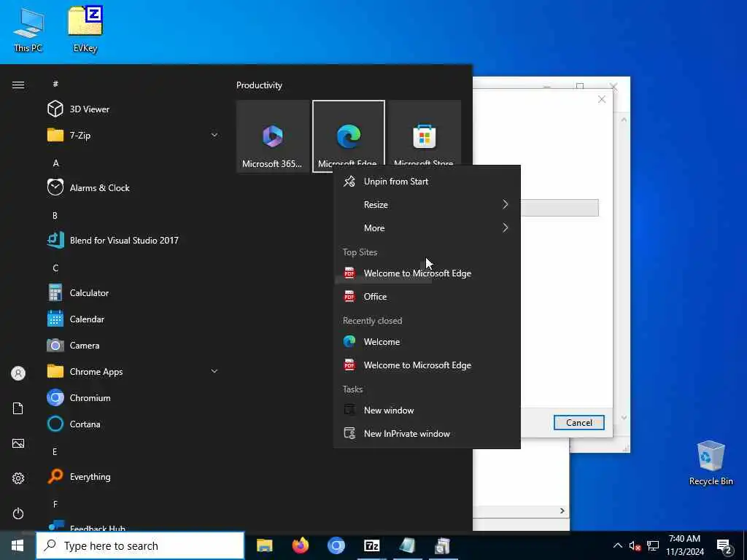Open the More submenu
747x560 pixels.
point(427,228)
